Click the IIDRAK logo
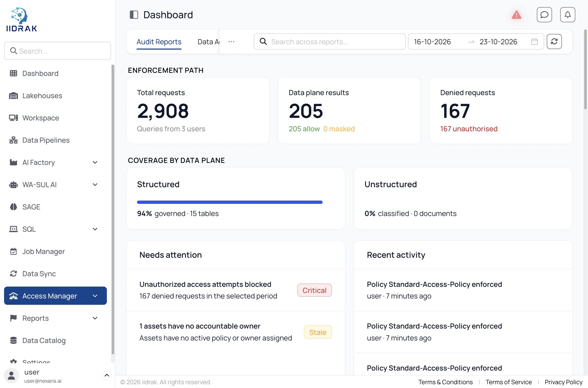The image size is (588, 388). (x=22, y=19)
